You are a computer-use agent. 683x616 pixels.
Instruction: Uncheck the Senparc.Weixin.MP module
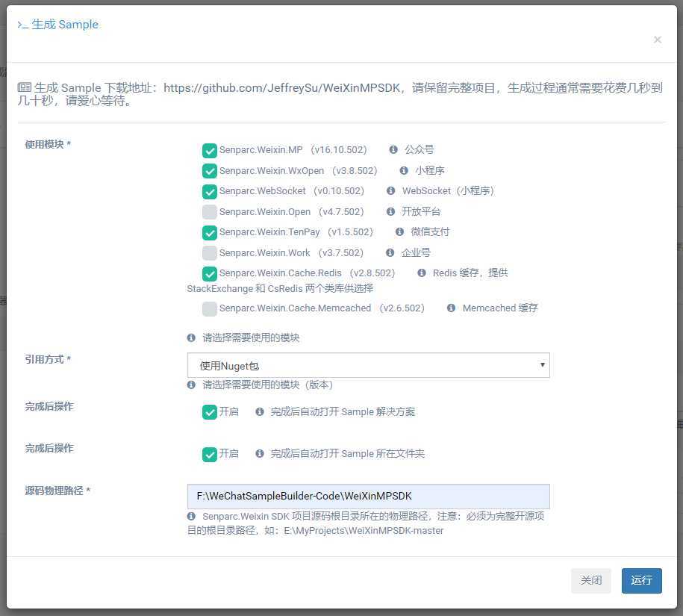[x=210, y=151]
